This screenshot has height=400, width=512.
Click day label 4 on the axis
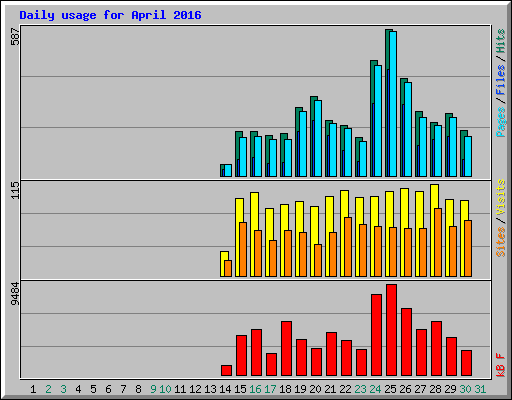(x=78, y=389)
